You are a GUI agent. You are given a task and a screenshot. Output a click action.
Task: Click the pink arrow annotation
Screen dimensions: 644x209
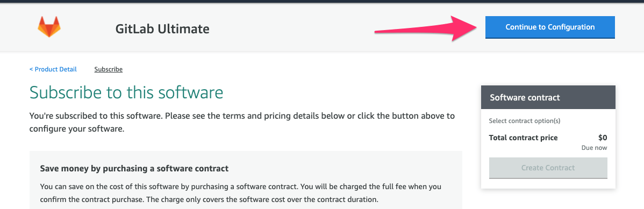[425, 28]
